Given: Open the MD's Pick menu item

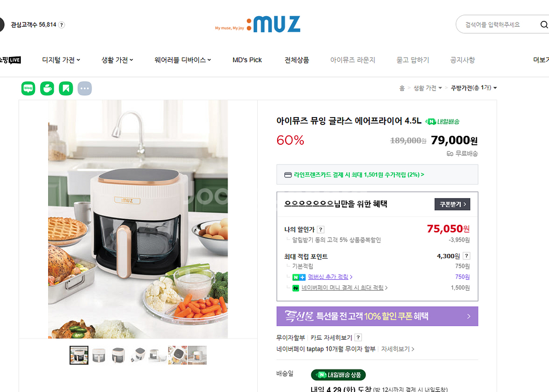Looking at the screenshot, I should [247, 60].
